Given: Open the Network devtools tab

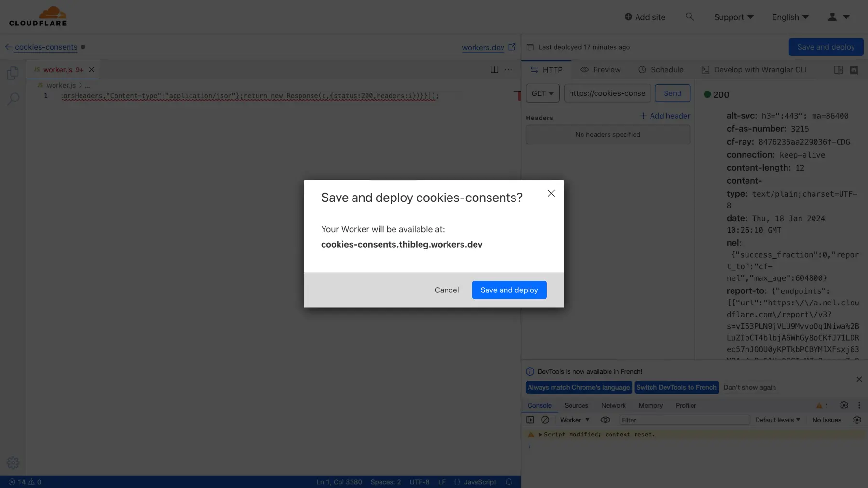Looking at the screenshot, I should [613, 406].
